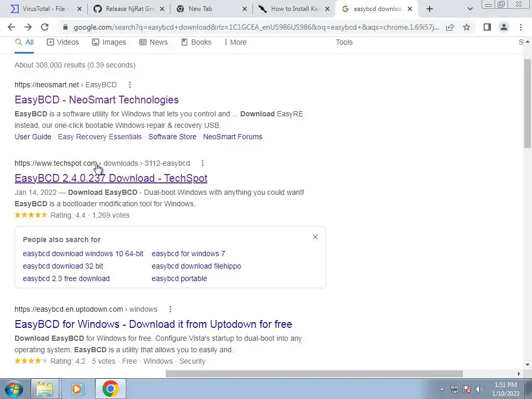Image resolution: width=532 pixels, height=399 pixels.
Task: Open the side panel icon
Action: [487, 27]
